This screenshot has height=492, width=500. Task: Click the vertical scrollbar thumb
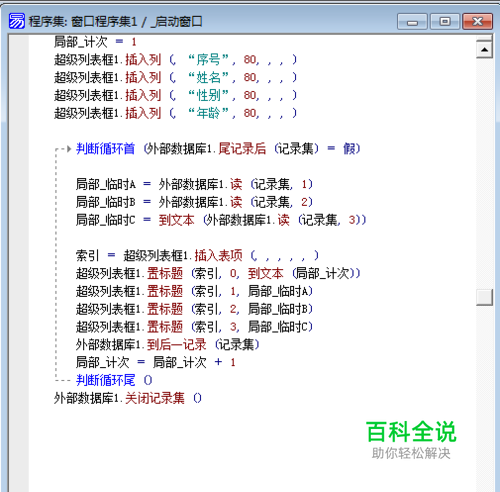(x=484, y=297)
